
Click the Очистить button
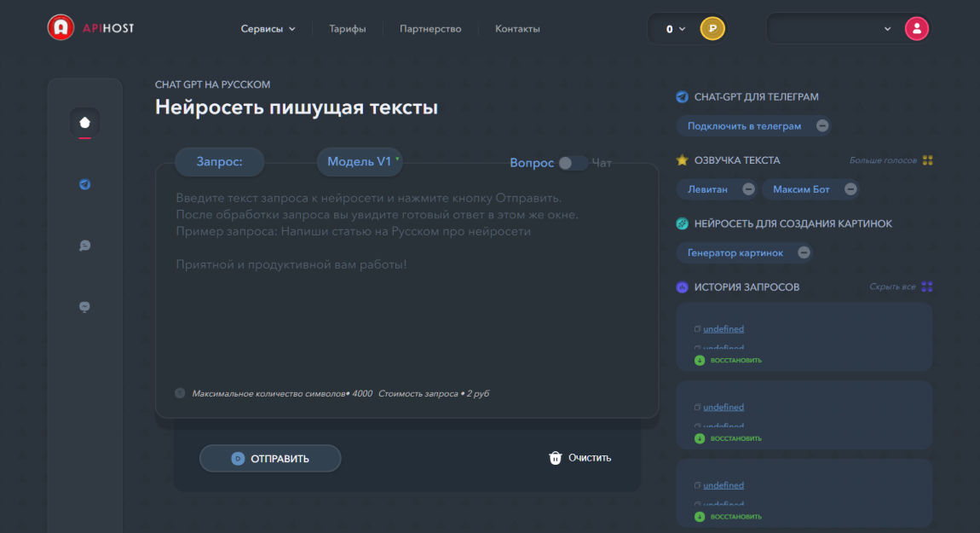click(580, 458)
